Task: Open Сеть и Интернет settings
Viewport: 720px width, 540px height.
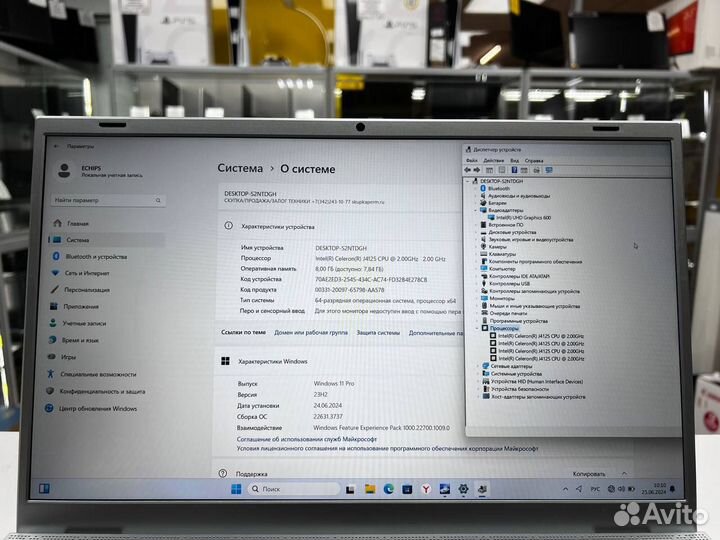Action: [86, 273]
